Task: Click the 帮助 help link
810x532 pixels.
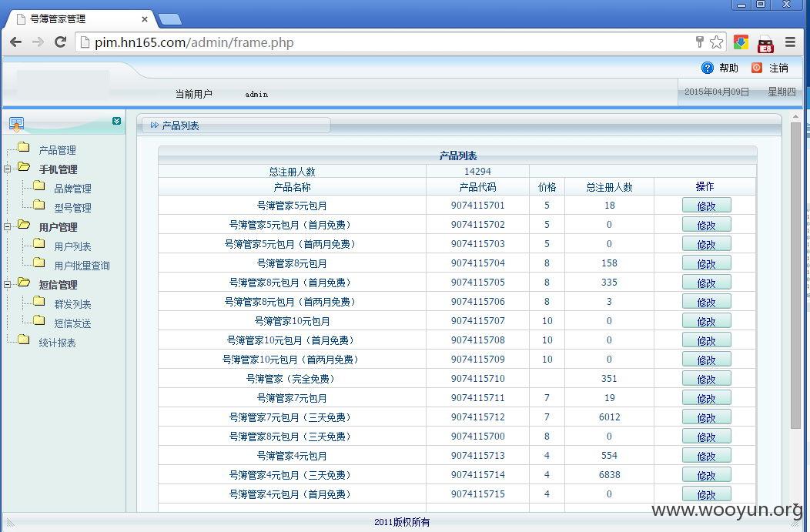Action: tap(729, 68)
